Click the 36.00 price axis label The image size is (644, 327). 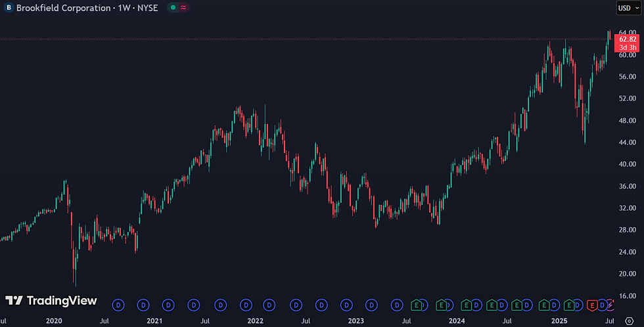click(x=627, y=186)
